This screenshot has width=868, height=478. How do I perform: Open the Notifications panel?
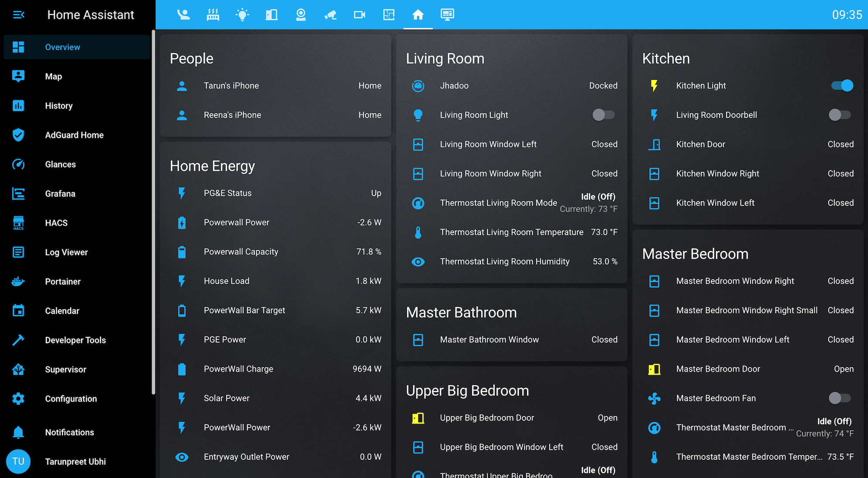click(x=69, y=432)
